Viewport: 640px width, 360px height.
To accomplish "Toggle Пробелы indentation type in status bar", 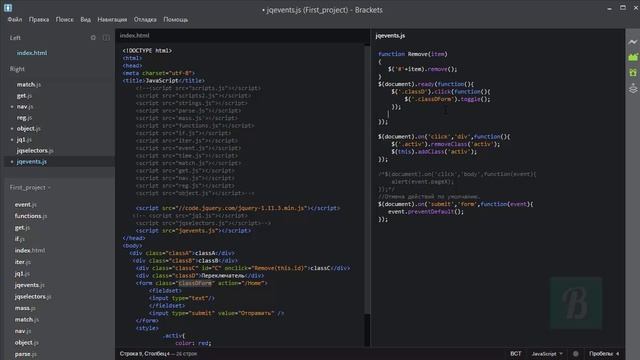I will click(601, 353).
